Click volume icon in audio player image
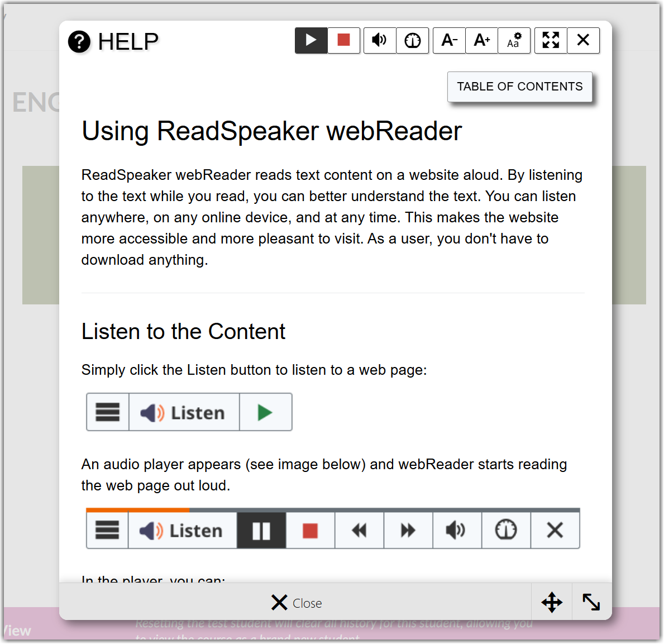 tap(457, 530)
